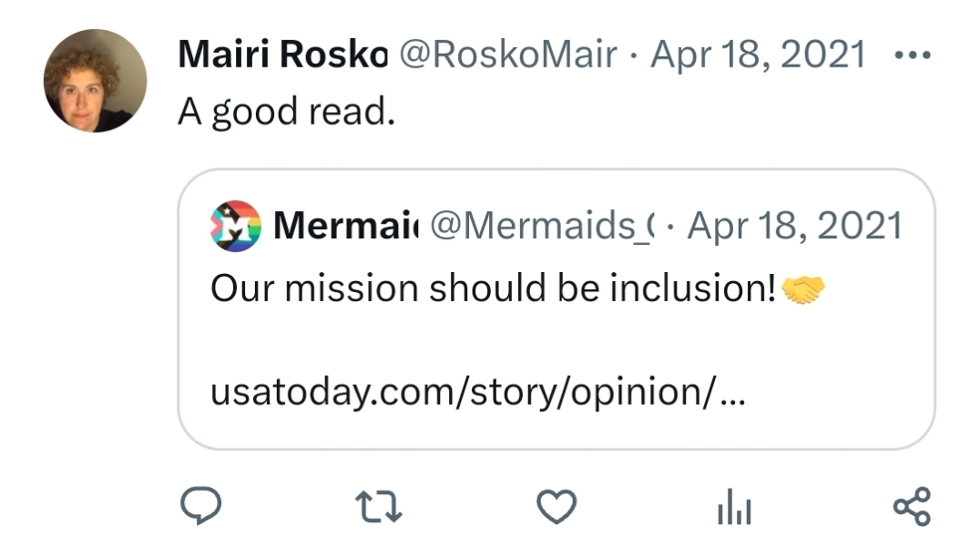Click empty space right of "A good read."
This screenshot has height=546, width=980.
tap(638, 112)
